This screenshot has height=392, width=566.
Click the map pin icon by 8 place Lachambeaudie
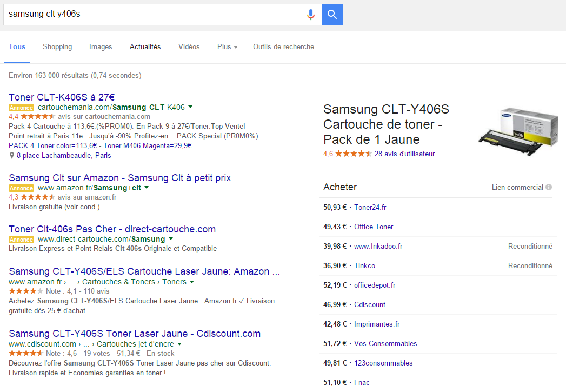[11, 156]
